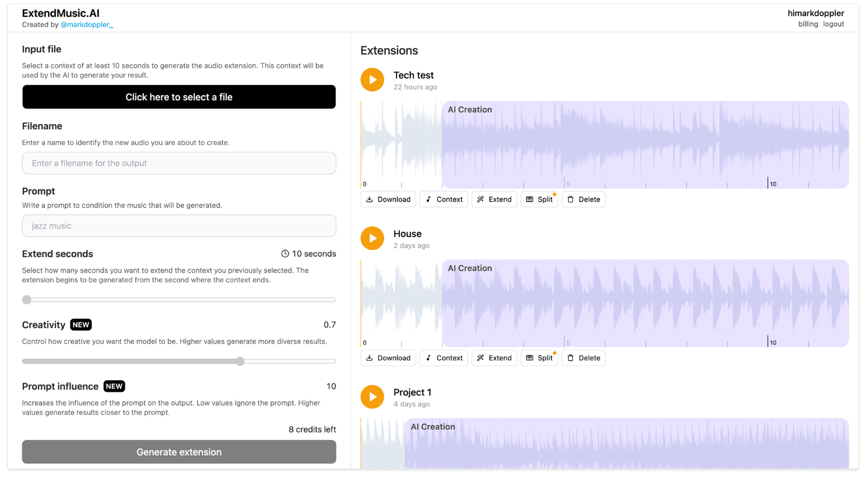Open the billing page
The image size is (868, 478).
(x=808, y=24)
